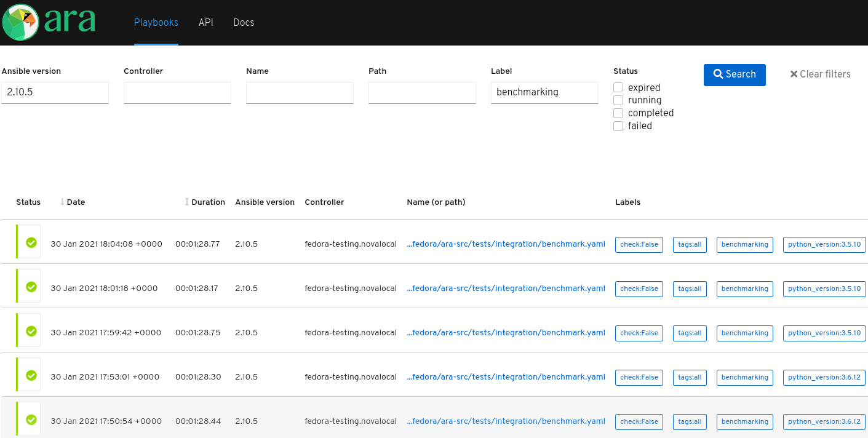
Task: Open the first benchmark.yaml playbook link
Action: click(x=506, y=244)
